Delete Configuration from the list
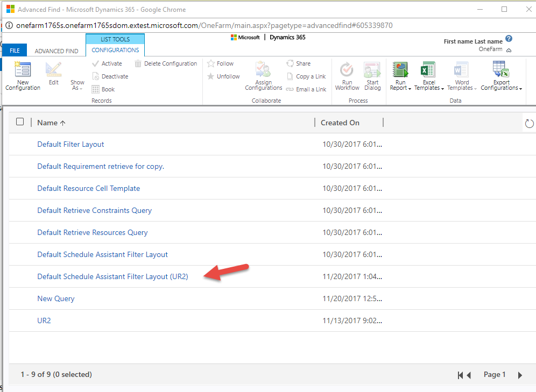Screen dimensions: 536x392 (x=166, y=63)
